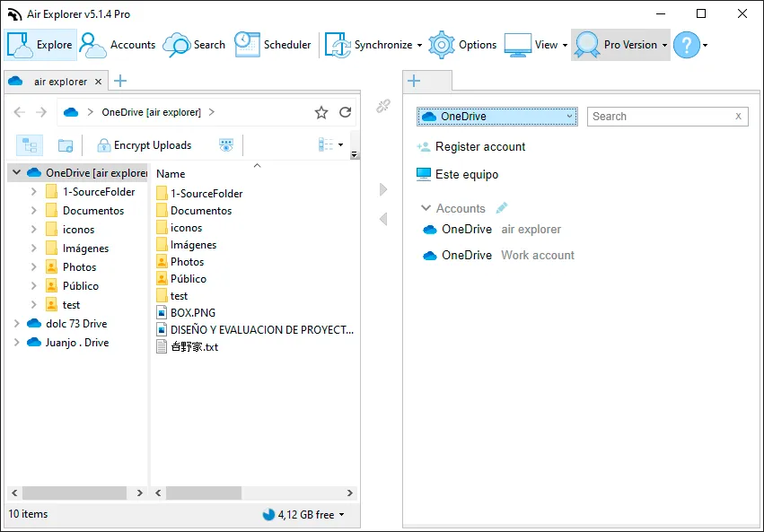Open the Search tool in toolbar

pyautogui.click(x=195, y=45)
